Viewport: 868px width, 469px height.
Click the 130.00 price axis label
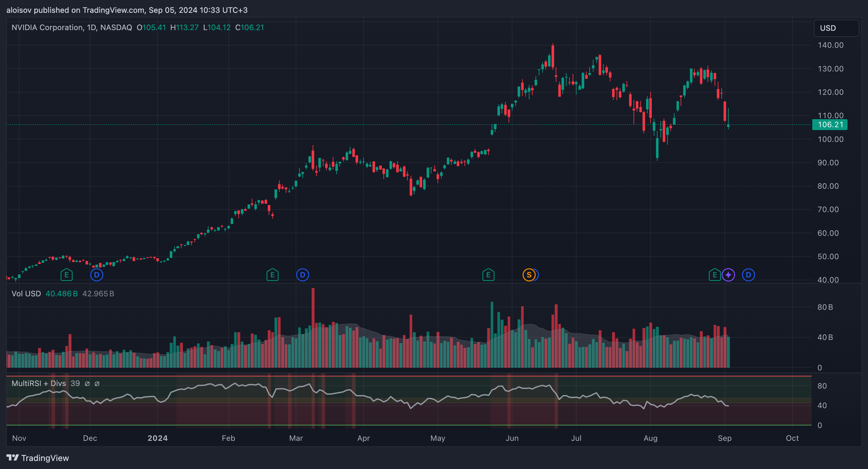[x=831, y=69]
